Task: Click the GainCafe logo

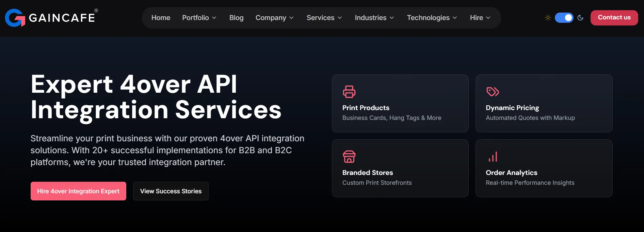Action: tap(51, 18)
